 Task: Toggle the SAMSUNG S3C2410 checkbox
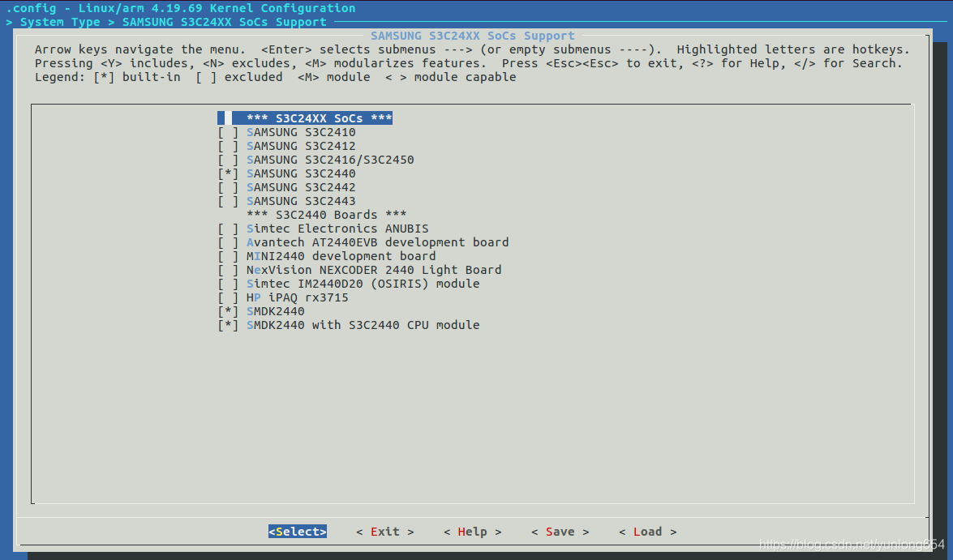(x=228, y=132)
